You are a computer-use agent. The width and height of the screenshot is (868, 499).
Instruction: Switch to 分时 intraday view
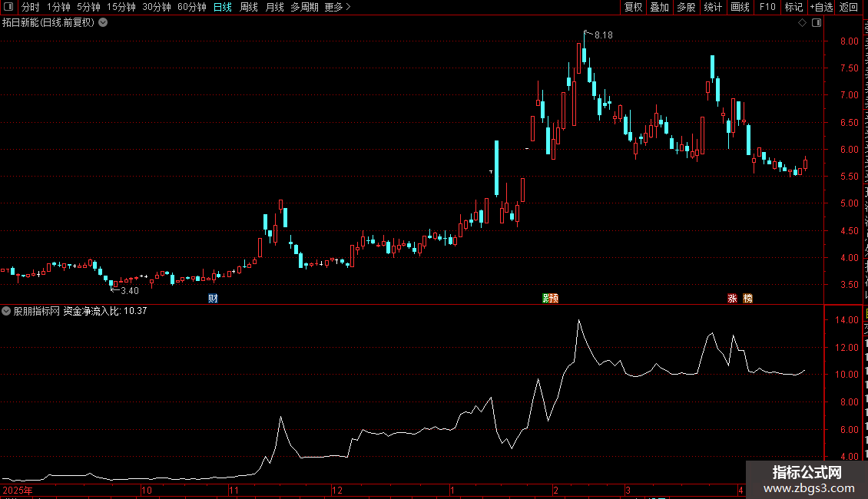point(31,7)
